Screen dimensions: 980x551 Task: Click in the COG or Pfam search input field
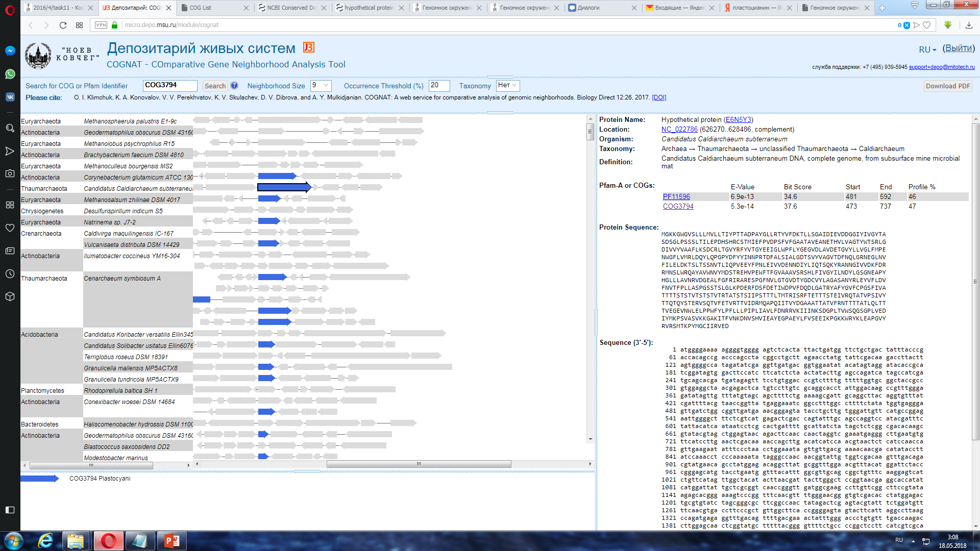(x=170, y=85)
